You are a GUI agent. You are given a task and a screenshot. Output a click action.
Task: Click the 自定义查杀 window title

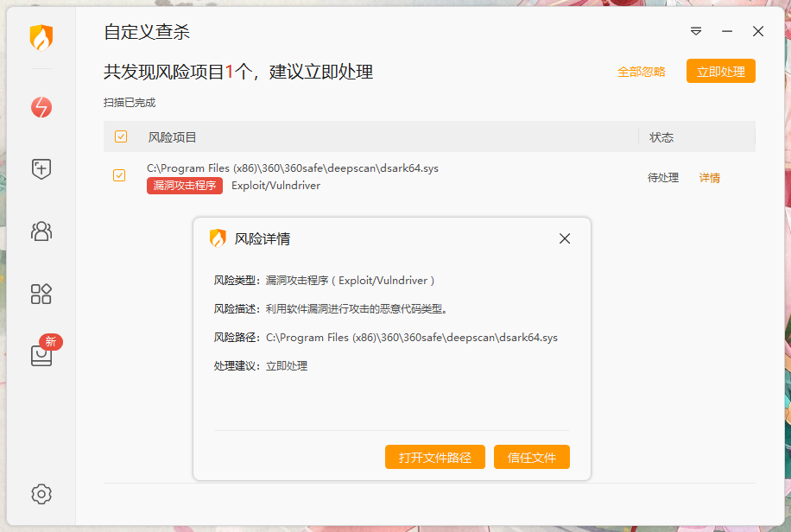click(x=147, y=32)
